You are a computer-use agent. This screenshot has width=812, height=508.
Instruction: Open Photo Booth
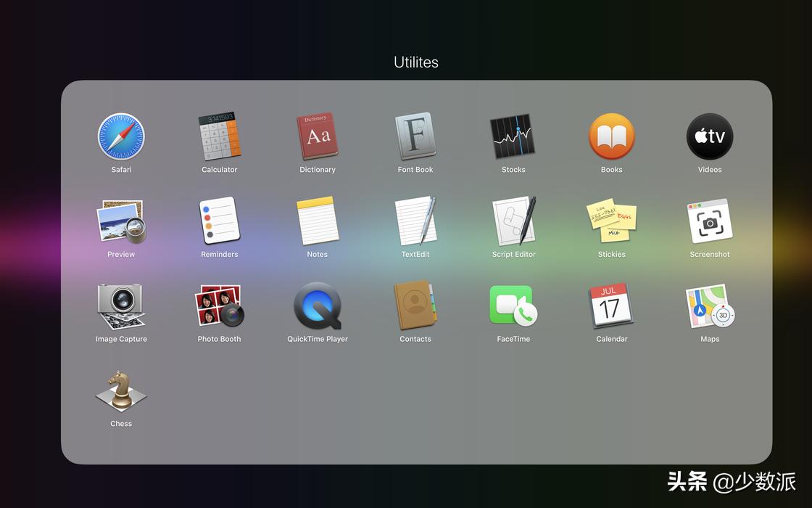pyautogui.click(x=219, y=306)
